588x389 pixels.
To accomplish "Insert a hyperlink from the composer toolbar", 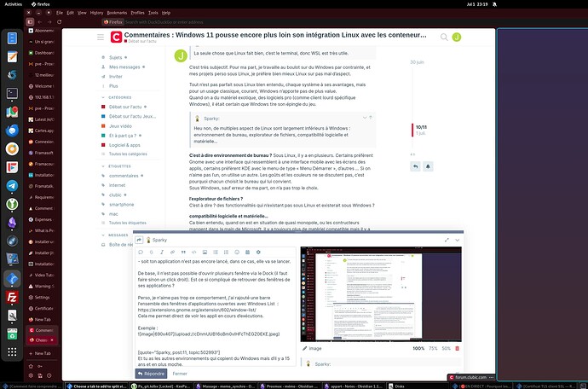I will [x=172, y=252].
